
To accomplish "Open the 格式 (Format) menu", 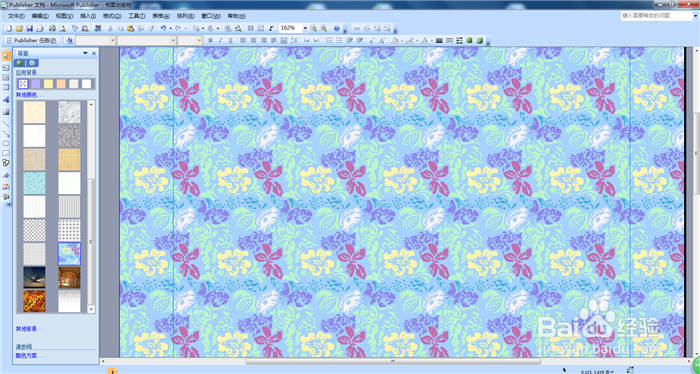I will point(112,16).
